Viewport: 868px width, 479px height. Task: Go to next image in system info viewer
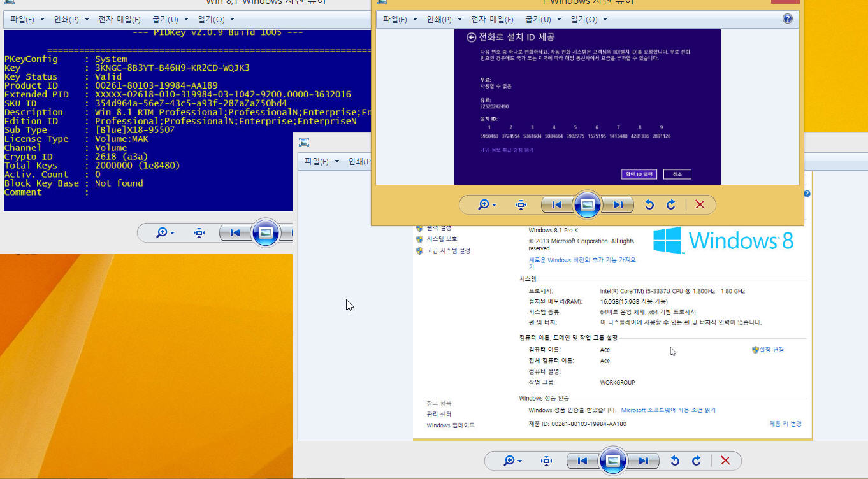click(x=643, y=461)
